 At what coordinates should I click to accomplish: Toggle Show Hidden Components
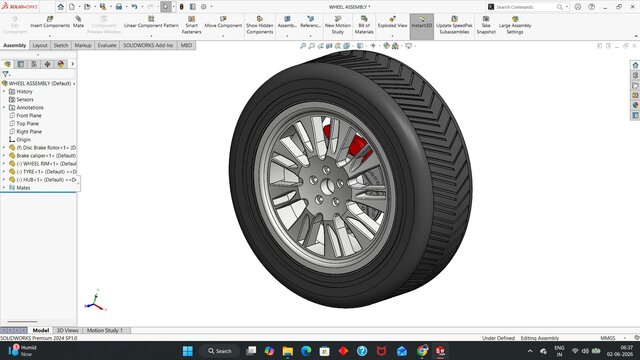point(260,25)
